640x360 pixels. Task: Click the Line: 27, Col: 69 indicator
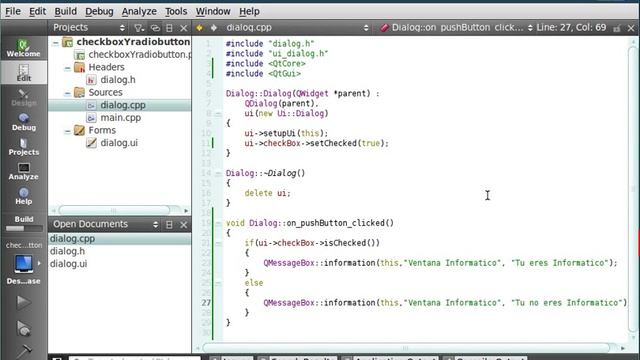571,28
